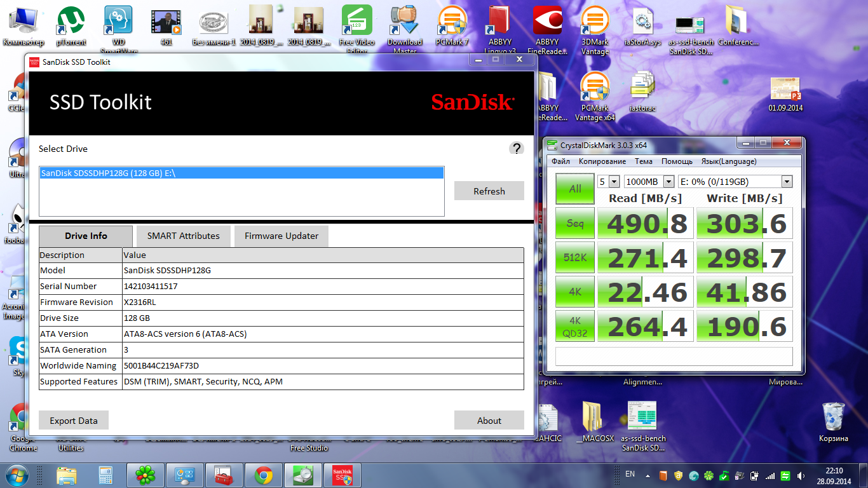Switch to the Firmware Updater tab
868x488 pixels.
pyautogui.click(x=281, y=236)
